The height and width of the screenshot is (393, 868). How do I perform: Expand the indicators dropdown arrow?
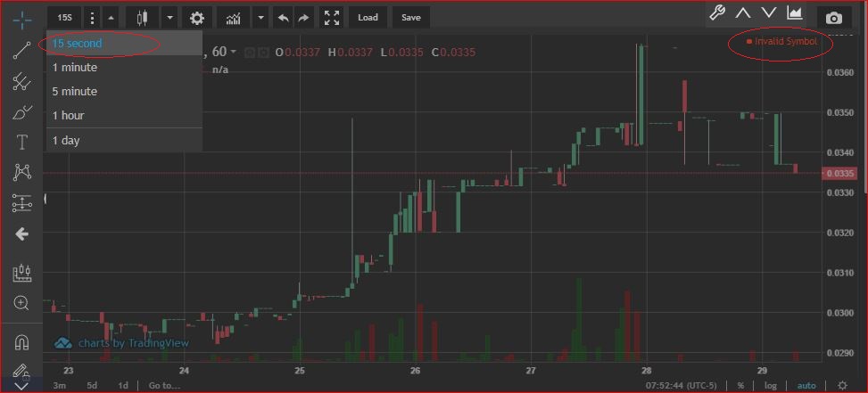(x=260, y=18)
